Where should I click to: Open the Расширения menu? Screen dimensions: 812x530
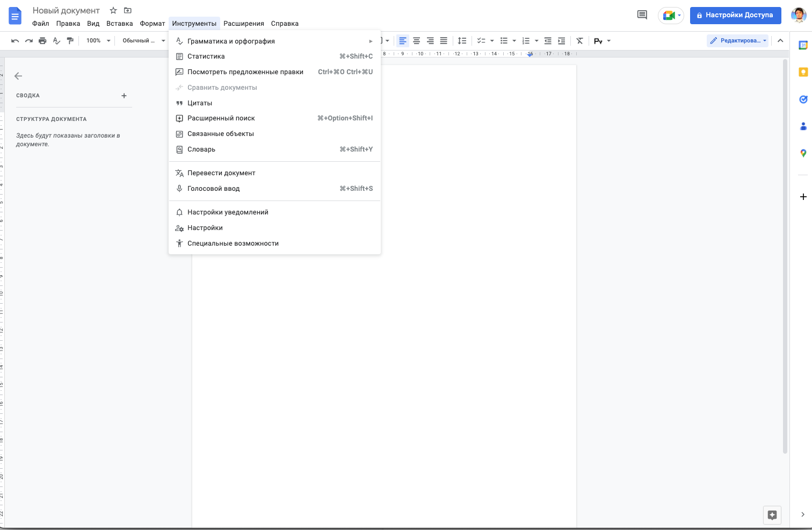[244, 24]
